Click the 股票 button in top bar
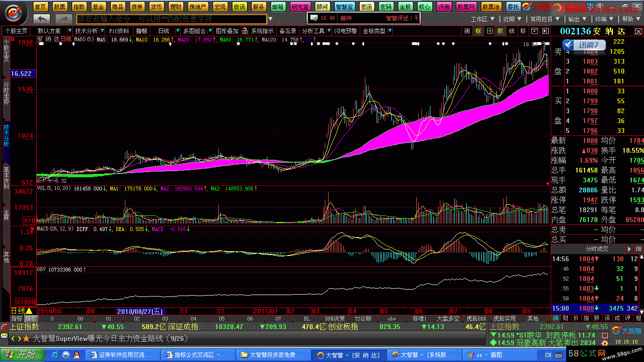The width and height of the screenshot is (644, 362). coord(59,7)
